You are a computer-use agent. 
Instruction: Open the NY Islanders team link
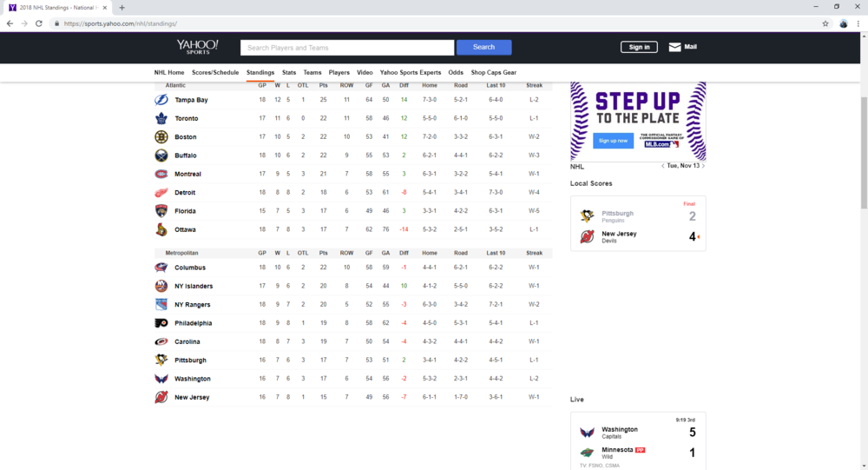194,286
